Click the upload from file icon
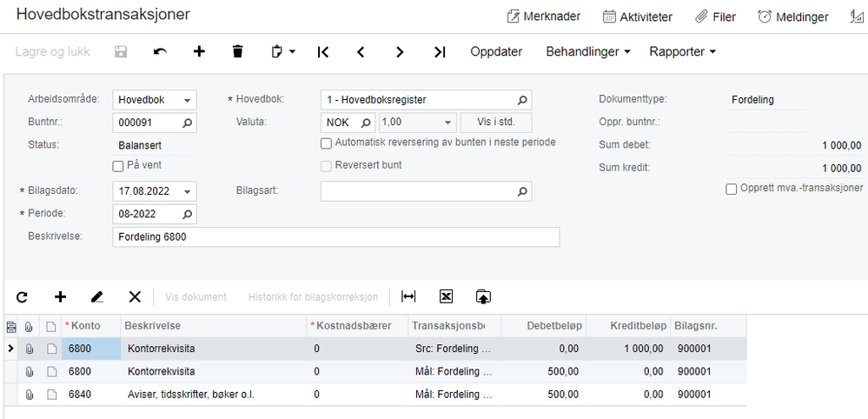The height and width of the screenshot is (419, 868). (483, 297)
